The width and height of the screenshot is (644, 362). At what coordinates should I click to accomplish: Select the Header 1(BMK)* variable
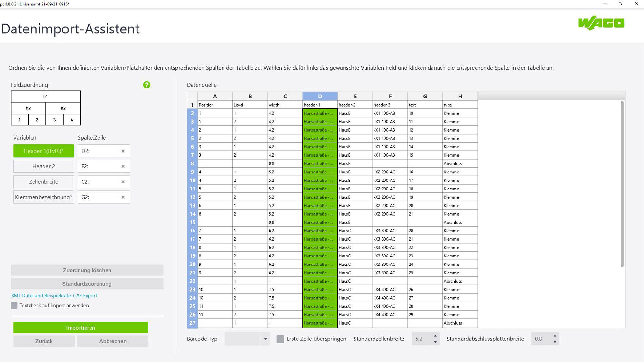[x=43, y=151]
